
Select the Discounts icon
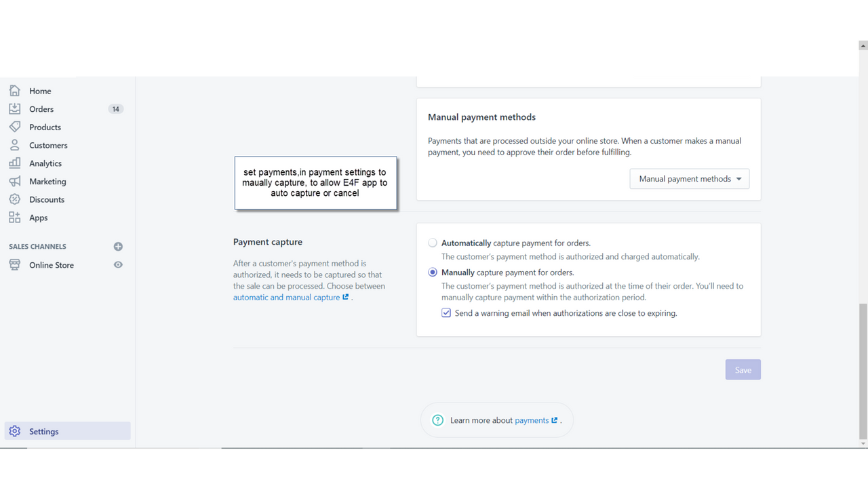(15, 199)
